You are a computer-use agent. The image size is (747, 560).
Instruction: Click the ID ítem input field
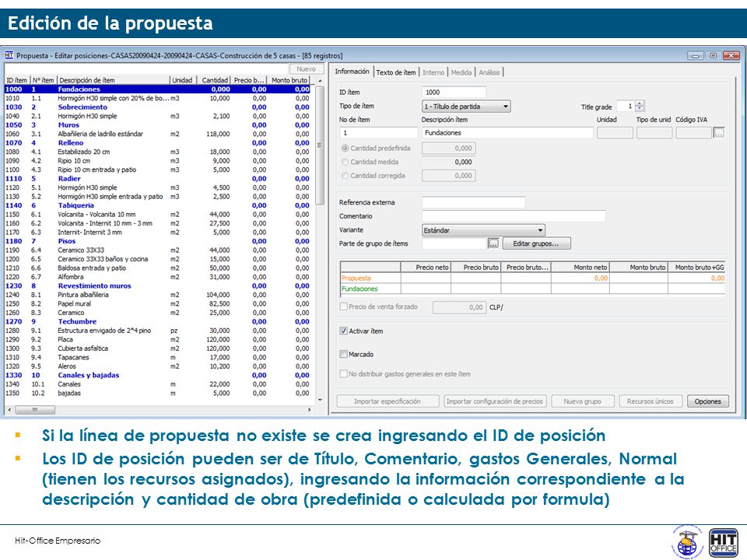(454, 92)
